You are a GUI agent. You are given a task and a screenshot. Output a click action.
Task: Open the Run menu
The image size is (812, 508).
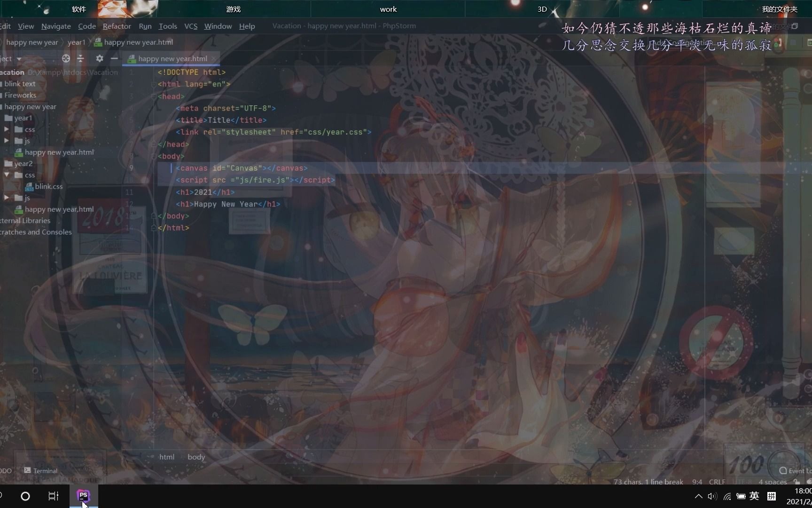[145, 26]
